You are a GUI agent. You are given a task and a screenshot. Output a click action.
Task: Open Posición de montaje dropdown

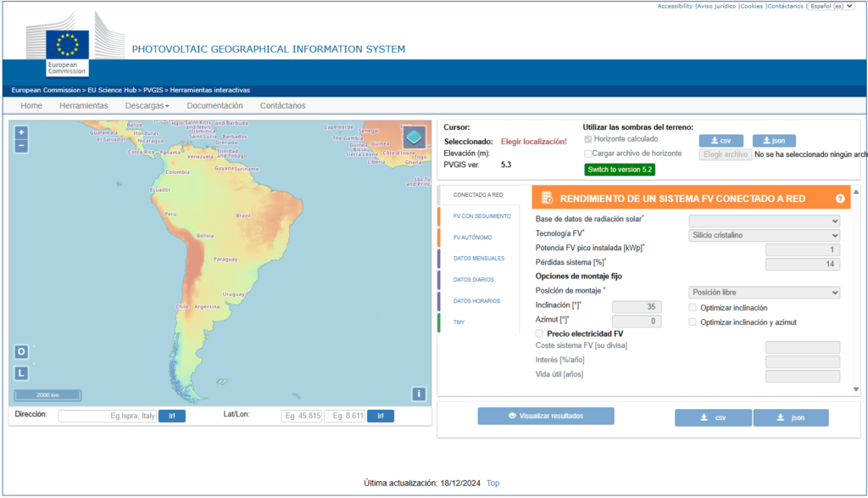point(764,293)
